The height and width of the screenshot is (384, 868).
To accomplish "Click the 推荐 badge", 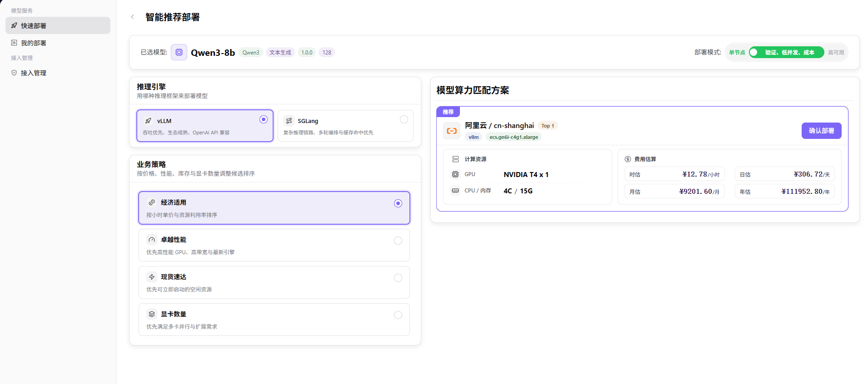I will pyautogui.click(x=448, y=112).
